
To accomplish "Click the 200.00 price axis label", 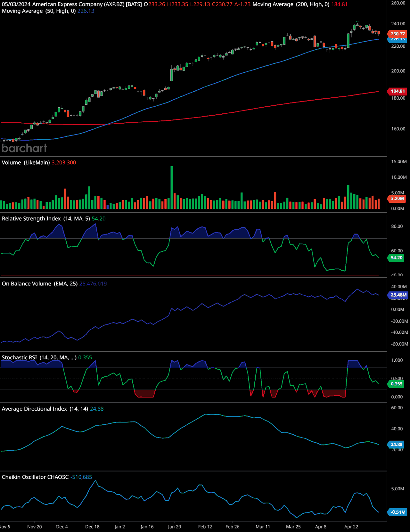I will pyautogui.click(x=398, y=71).
